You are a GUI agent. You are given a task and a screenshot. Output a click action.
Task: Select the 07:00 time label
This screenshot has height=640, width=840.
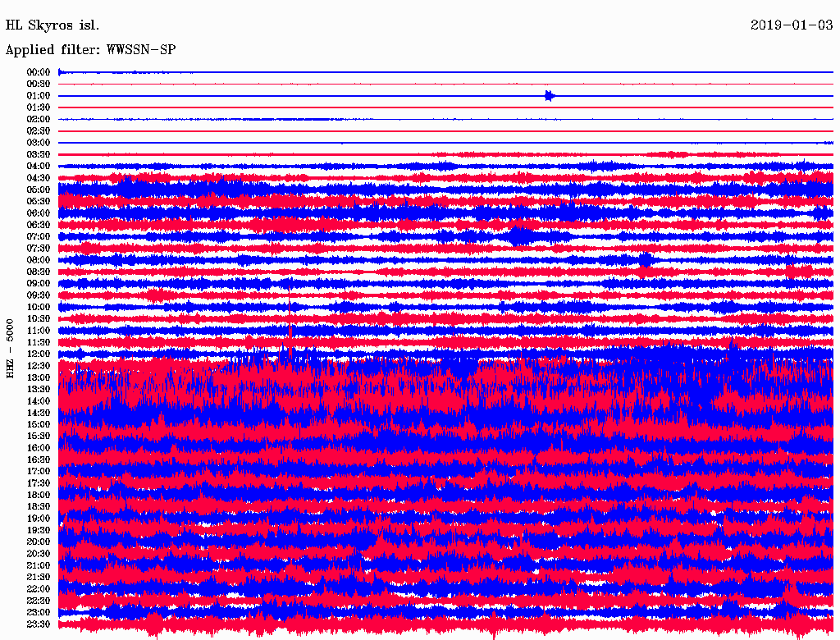point(39,236)
